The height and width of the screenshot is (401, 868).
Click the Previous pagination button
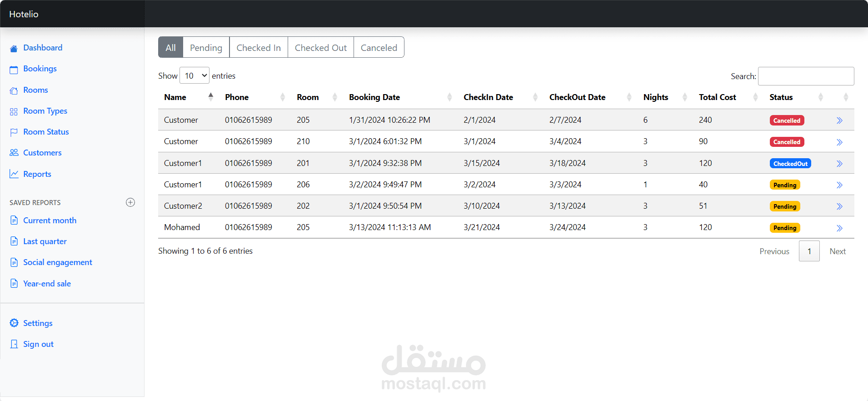point(774,251)
